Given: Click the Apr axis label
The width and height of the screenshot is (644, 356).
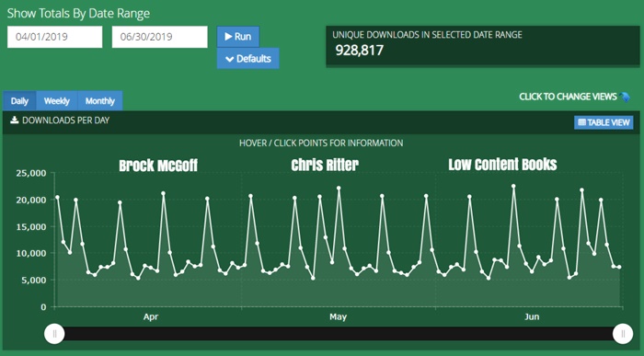Looking at the screenshot, I should [x=151, y=316].
